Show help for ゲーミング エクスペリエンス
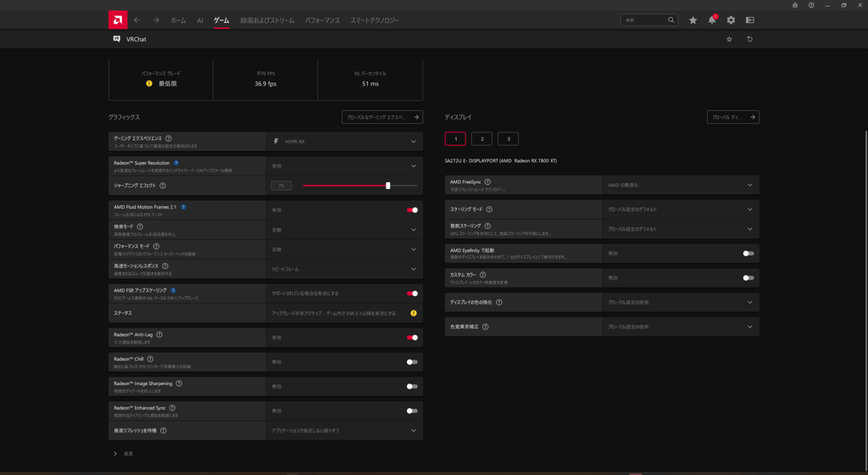 click(169, 138)
